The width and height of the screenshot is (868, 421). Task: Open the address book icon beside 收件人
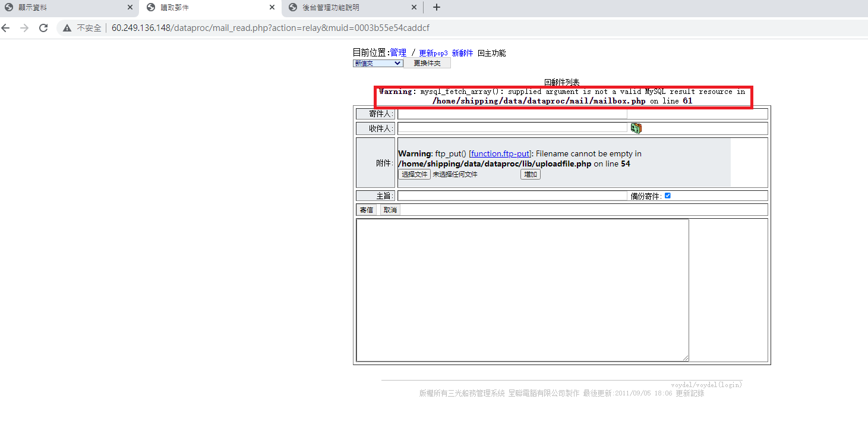coord(636,128)
